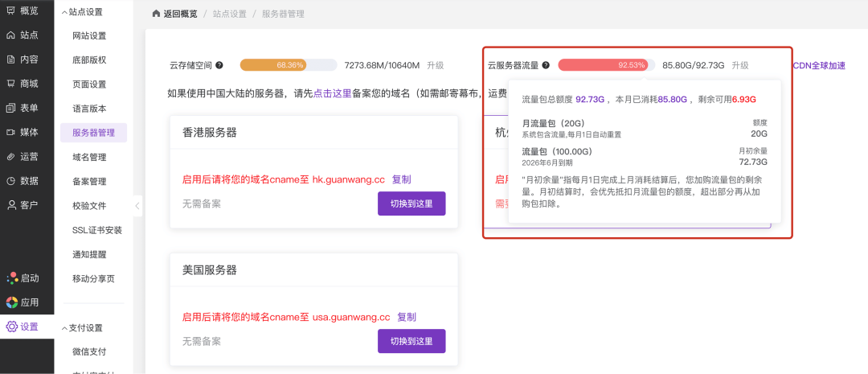Click help icon beside 云存储空间
Screen dimensions: 868x374
point(219,65)
